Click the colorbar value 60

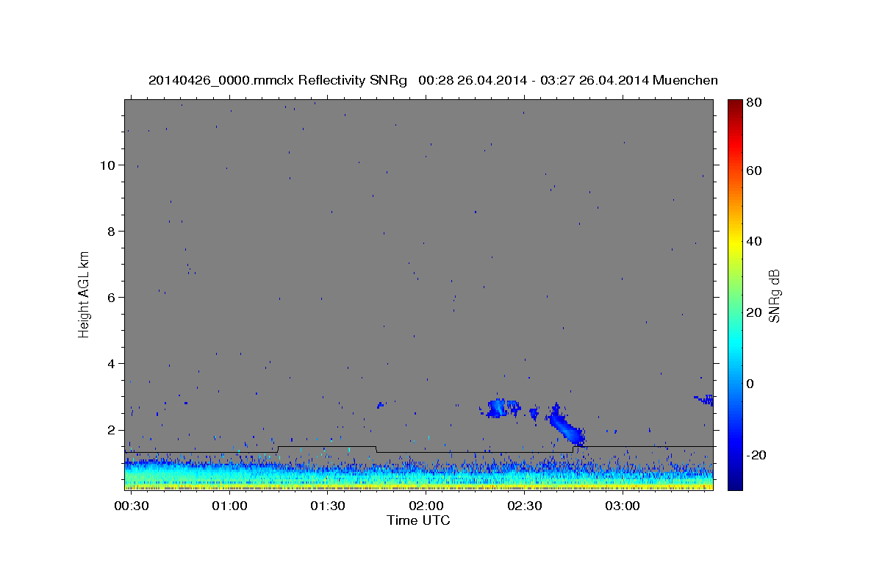[x=753, y=171]
